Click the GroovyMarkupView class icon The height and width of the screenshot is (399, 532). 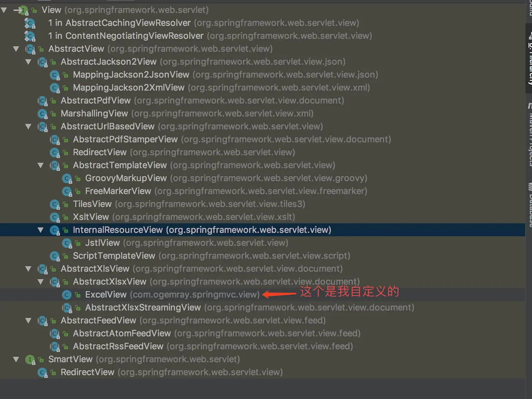tap(66, 178)
